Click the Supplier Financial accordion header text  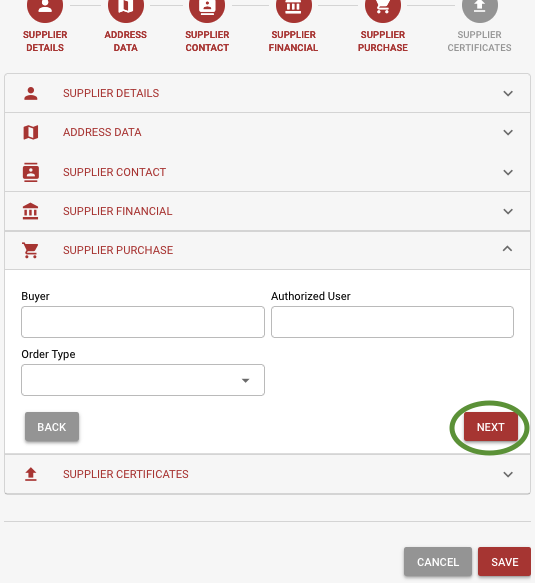click(x=117, y=211)
